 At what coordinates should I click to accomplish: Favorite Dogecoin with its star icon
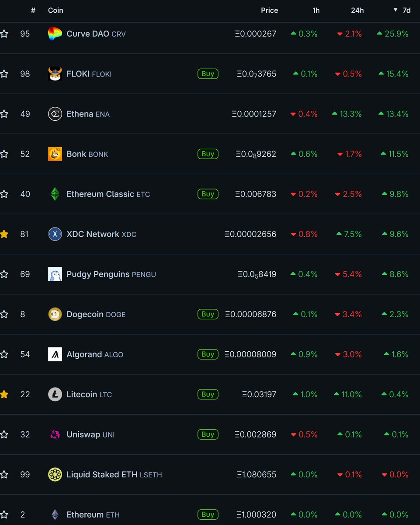click(4, 314)
